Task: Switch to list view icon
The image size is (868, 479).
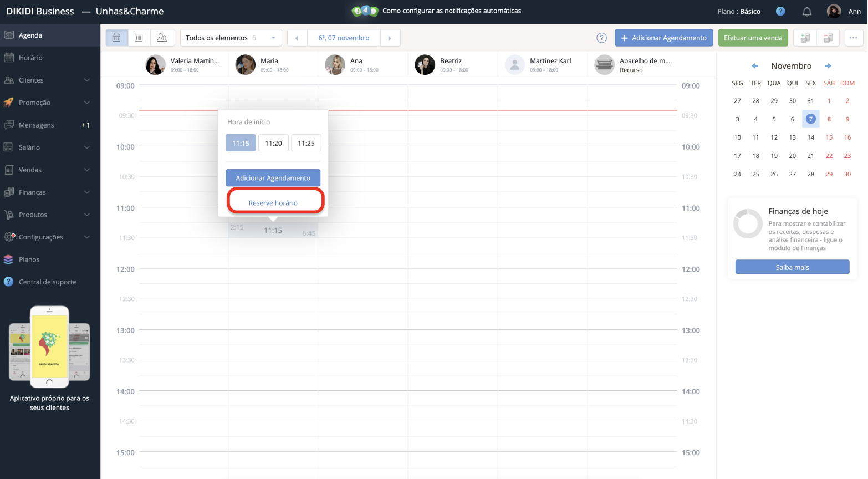Action: (139, 38)
